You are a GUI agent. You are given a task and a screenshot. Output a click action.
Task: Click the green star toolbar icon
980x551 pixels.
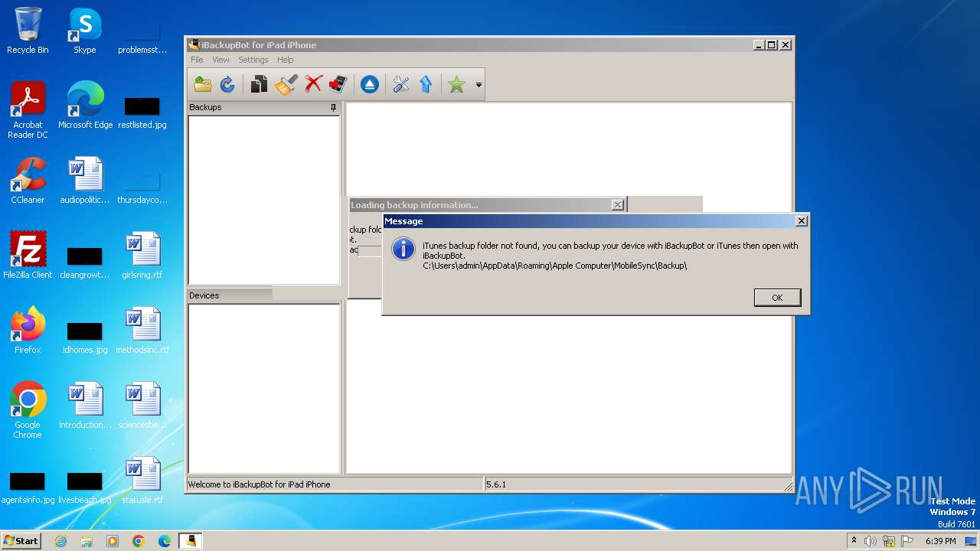457,84
